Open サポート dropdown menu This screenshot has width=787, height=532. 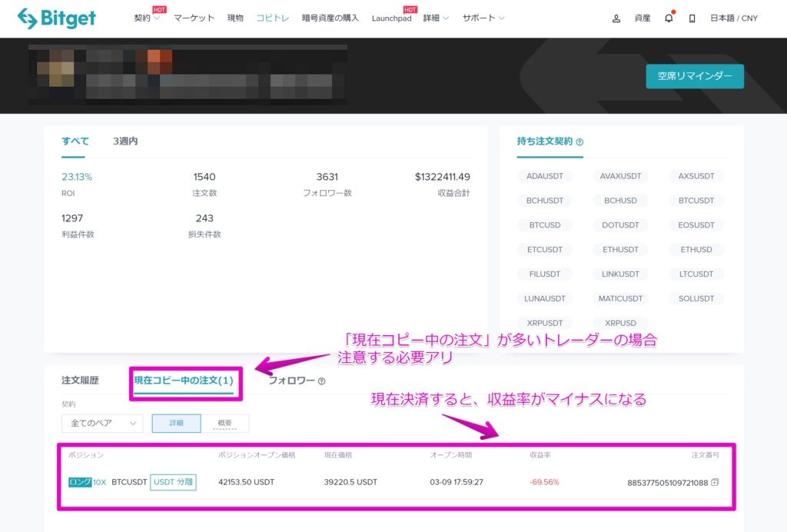pyautogui.click(x=483, y=18)
